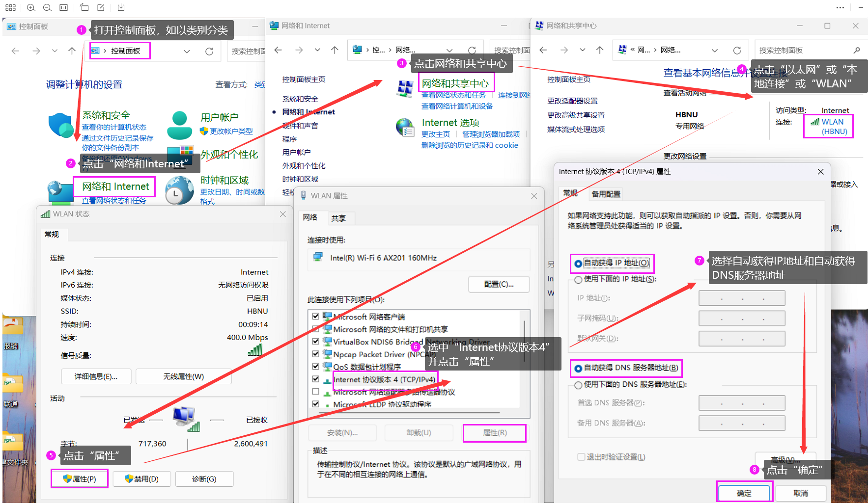
Task: Click the 用户帐户 person icon
Action: point(179,125)
